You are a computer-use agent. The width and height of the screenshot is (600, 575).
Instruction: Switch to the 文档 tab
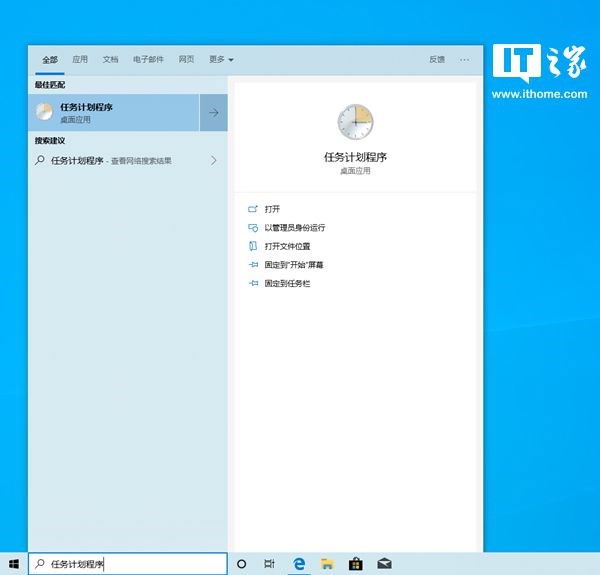tap(110, 59)
